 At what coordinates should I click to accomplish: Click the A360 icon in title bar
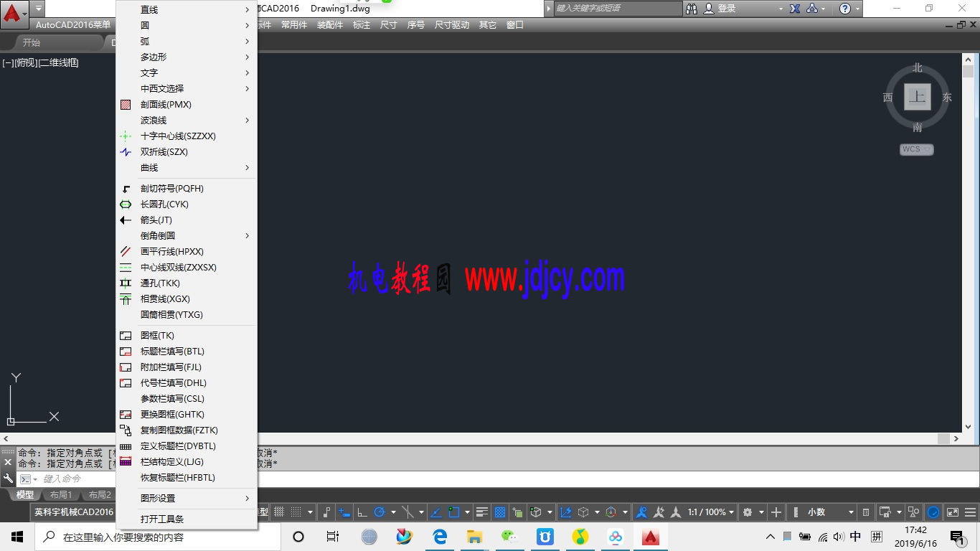pyautogui.click(x=812, y=9)
